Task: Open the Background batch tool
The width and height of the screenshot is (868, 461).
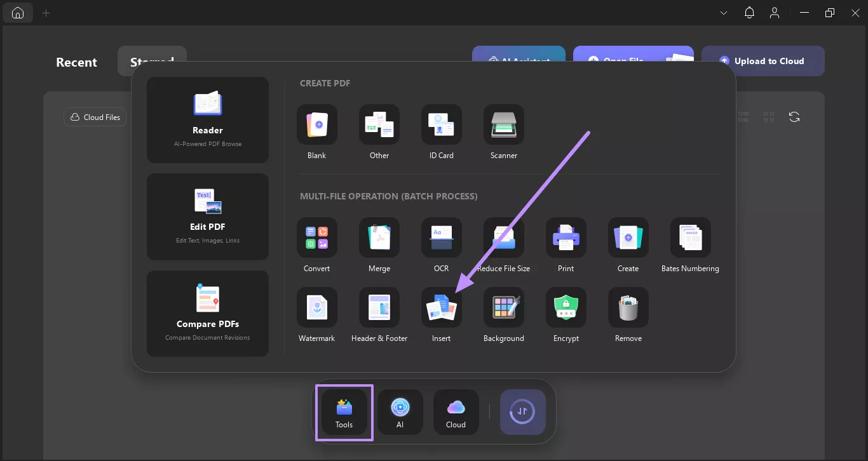Action: pos(504,307)
